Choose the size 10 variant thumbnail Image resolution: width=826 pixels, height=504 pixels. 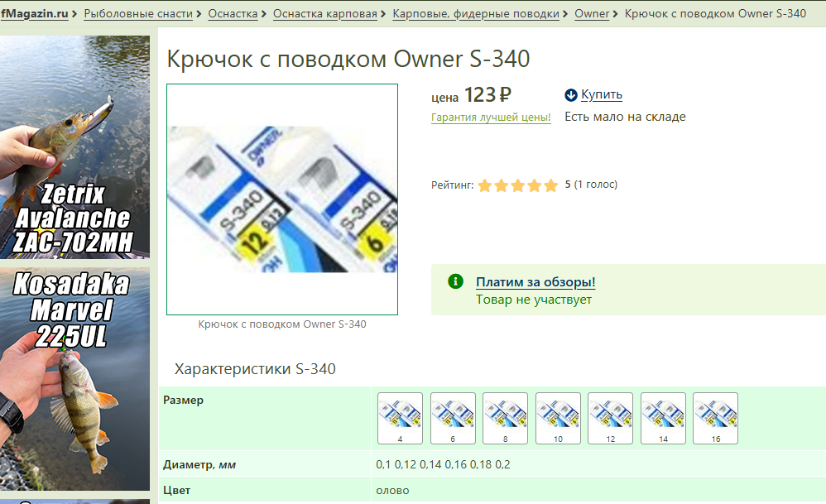tap(558, 418)
